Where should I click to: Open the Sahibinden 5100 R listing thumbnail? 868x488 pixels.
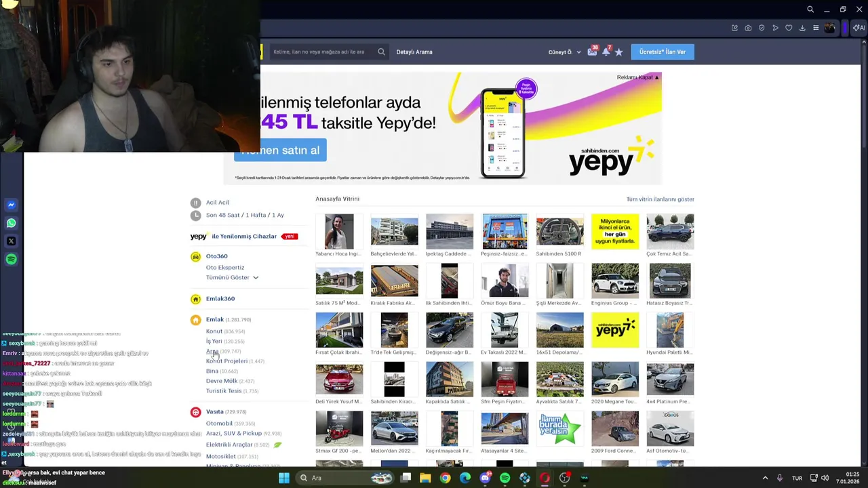point(559,232)
